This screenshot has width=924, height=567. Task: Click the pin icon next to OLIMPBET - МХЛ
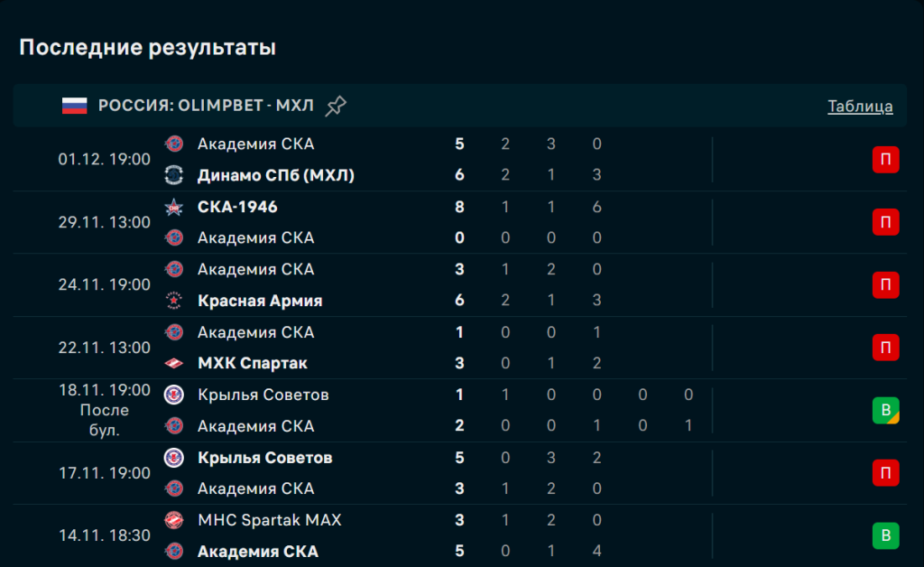(336, 106)
